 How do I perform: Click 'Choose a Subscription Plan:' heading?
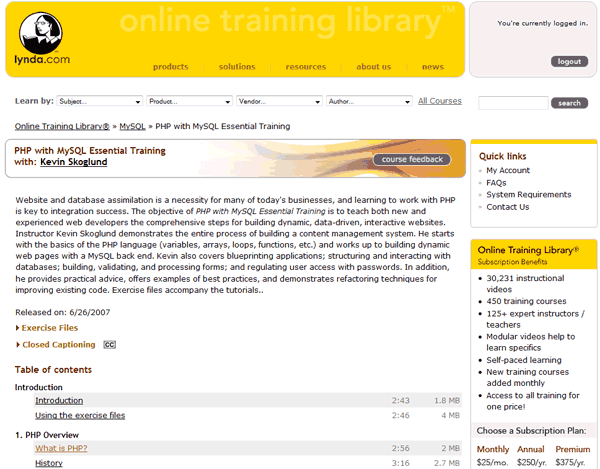tap(532, 431)
